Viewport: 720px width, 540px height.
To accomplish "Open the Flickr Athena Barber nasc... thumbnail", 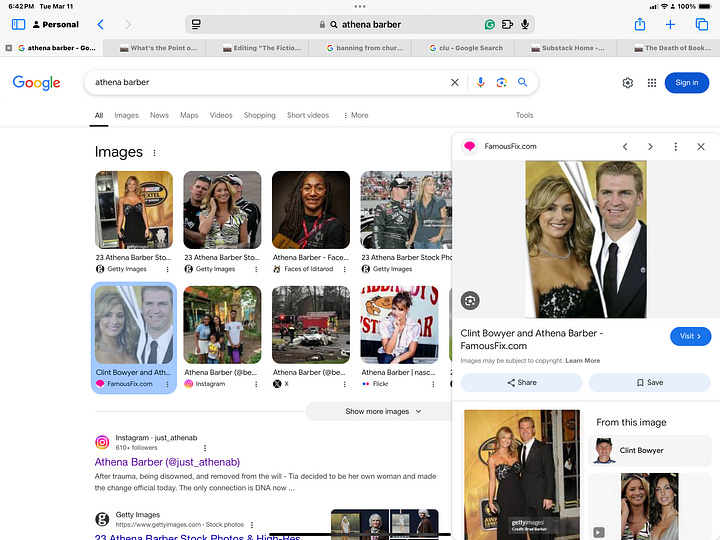I will 399,325.
